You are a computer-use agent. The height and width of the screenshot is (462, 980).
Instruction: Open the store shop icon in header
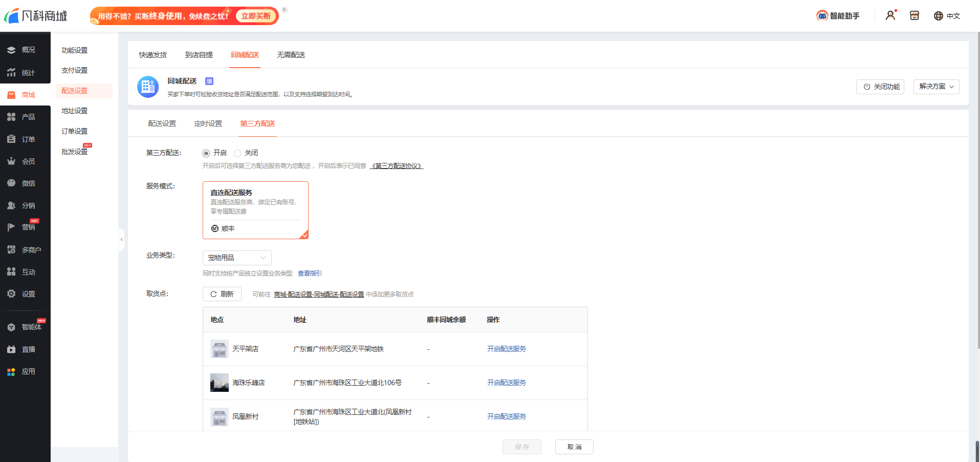coord(914,15)
